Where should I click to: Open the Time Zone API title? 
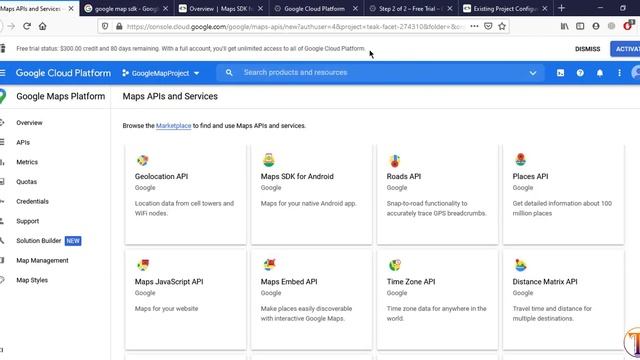[411, 282]
